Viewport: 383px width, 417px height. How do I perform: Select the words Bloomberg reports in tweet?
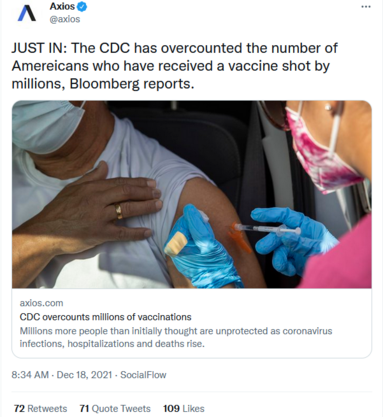132,84
